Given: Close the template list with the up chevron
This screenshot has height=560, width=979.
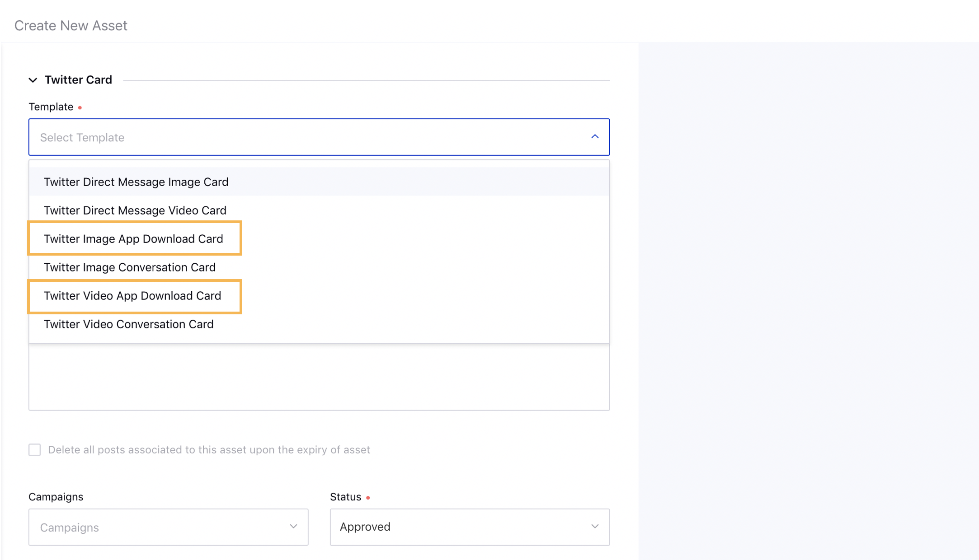Looking at the screenshot, I should coord(594,136).
